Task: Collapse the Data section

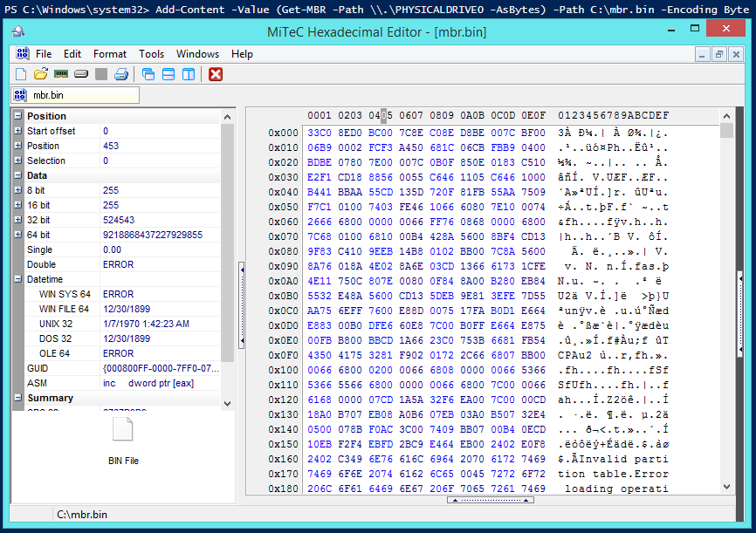Action: tap(17, 175)
